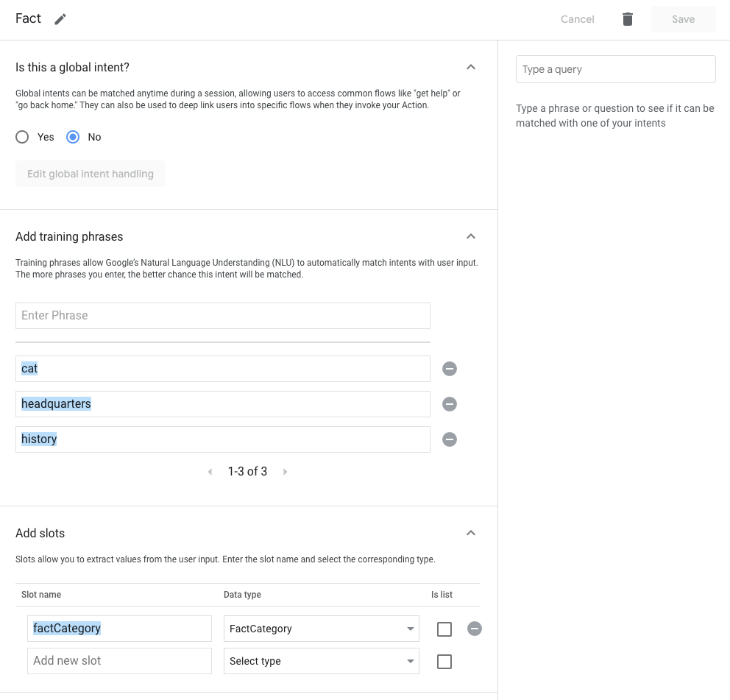Remove the 'history' training phrase
The width and height of the screenshot is (730, 700).
tap(450, 439)
